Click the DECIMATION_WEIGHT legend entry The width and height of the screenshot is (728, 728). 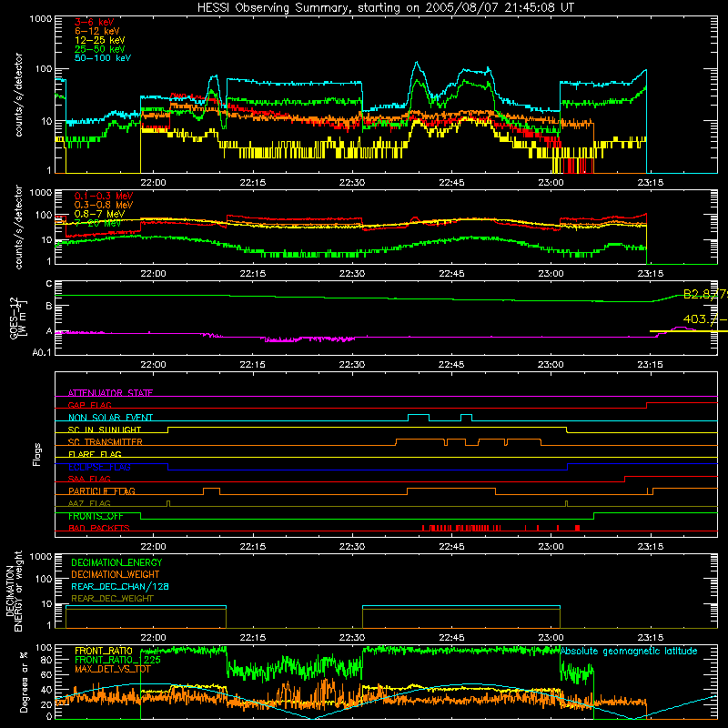116,574
